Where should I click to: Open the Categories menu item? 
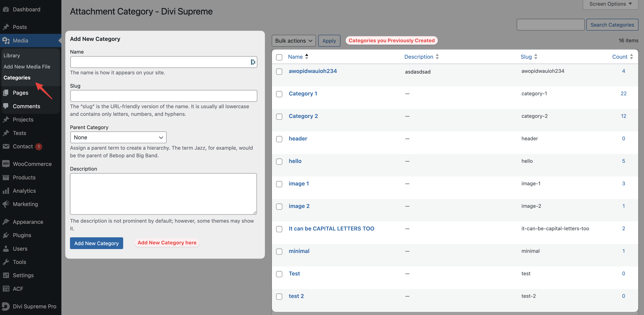(17, 77)
